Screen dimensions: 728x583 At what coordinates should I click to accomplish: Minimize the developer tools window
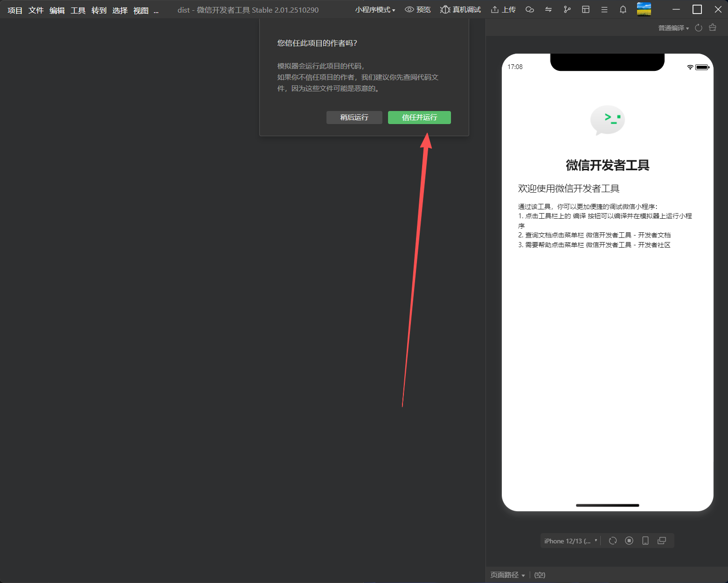(676, 9)
